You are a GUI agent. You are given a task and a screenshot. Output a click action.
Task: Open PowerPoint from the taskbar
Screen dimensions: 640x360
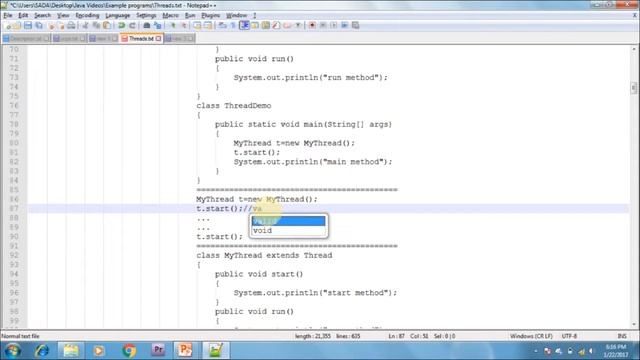pos(185,350)
